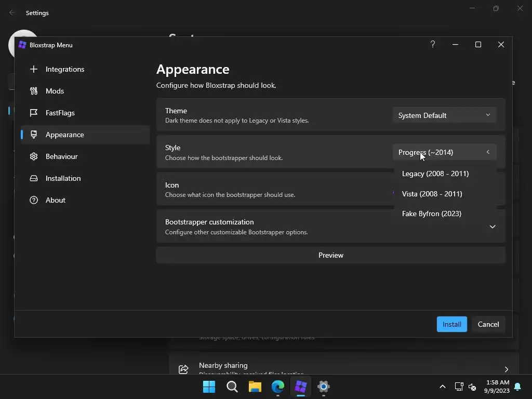532x399 pixels.
Task: Click the About question circle icon
Action: point(34,200)
